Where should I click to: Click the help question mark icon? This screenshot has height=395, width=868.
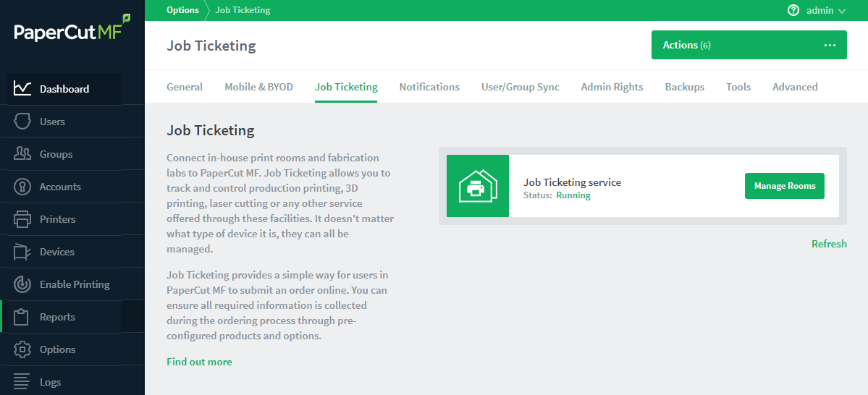pyautogui.click(x=793, y=10)
